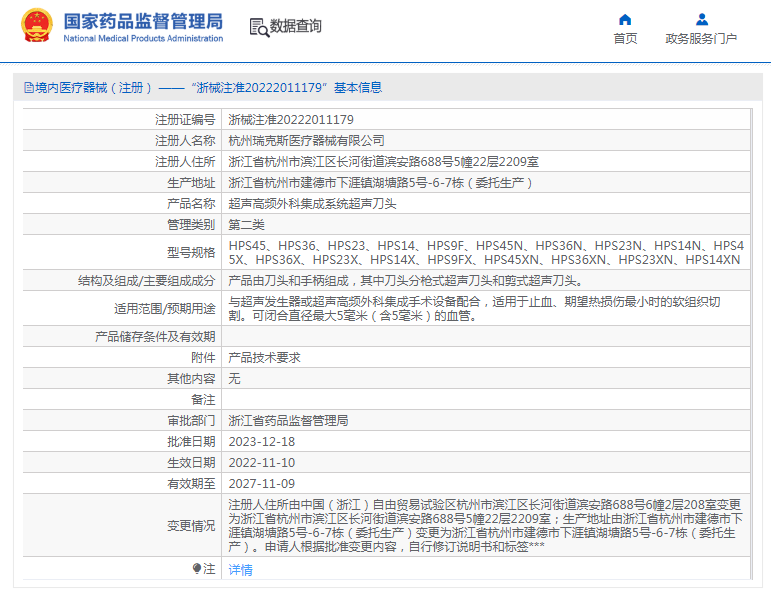This screenshot has height=594, width=771.
Task: Click the 注册证编号 label
Action: point(185,119)
